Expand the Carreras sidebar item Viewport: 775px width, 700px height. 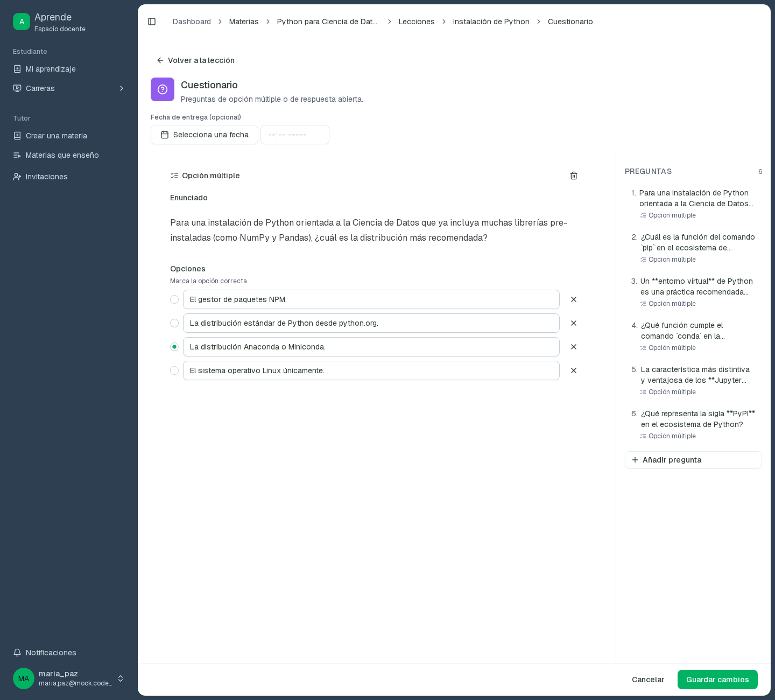[69, 88]
